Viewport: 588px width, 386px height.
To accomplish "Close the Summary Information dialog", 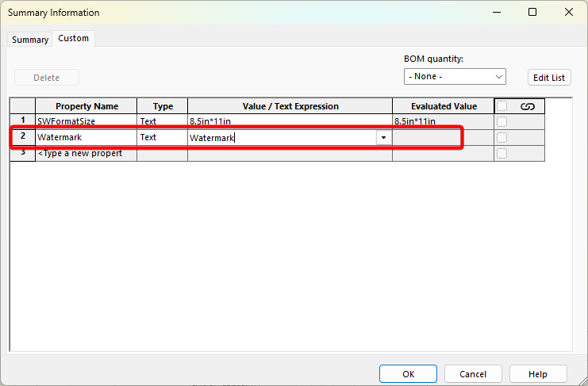I will (x=569, y=12).
